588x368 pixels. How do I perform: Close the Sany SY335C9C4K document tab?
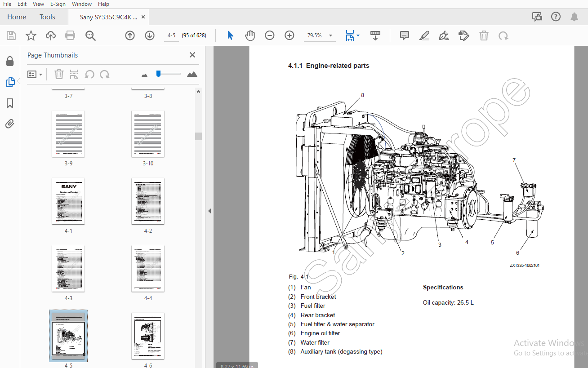(x=143, y=17)
